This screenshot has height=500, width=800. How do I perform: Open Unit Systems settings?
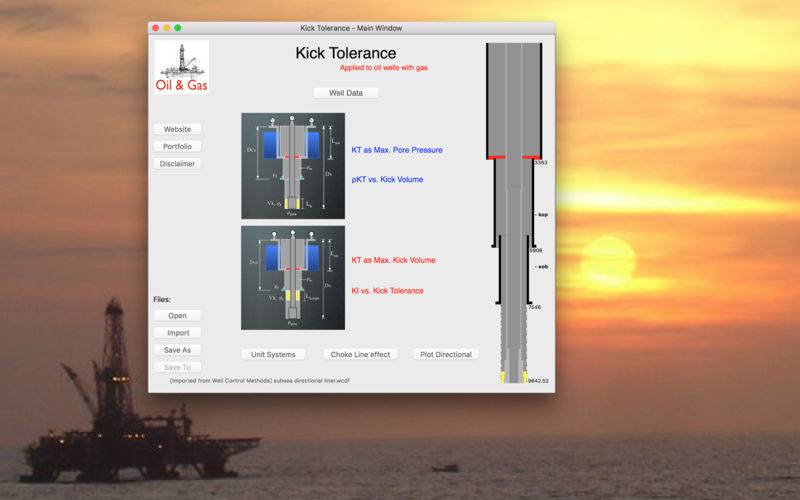pos(273,355)
